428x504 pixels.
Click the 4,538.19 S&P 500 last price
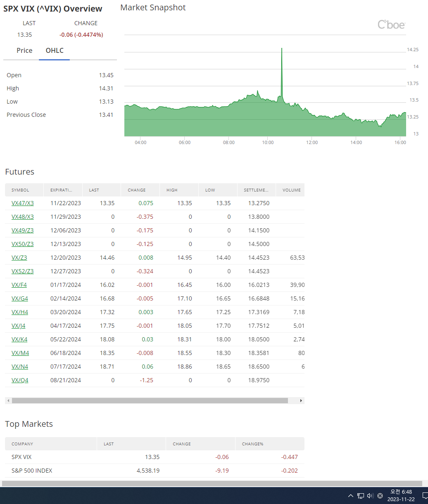pyautogui.click(x=148, y=471)
